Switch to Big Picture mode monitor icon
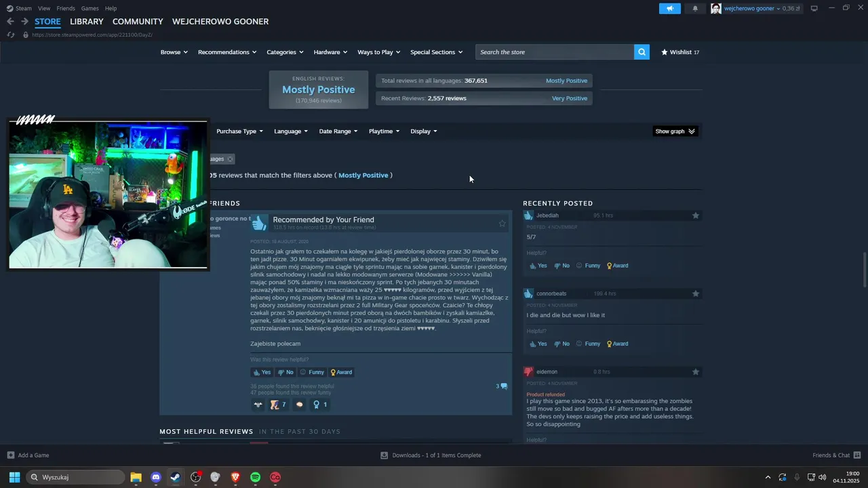 click(814, 8)
